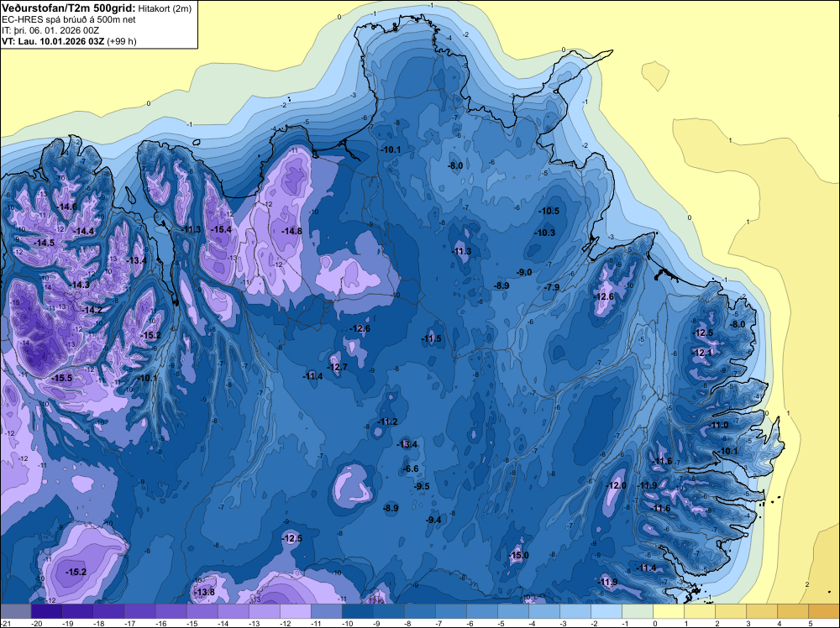Click the -14.2 temperature value
Viewport: 840px width, 628px height.
[x=92, y=310]
